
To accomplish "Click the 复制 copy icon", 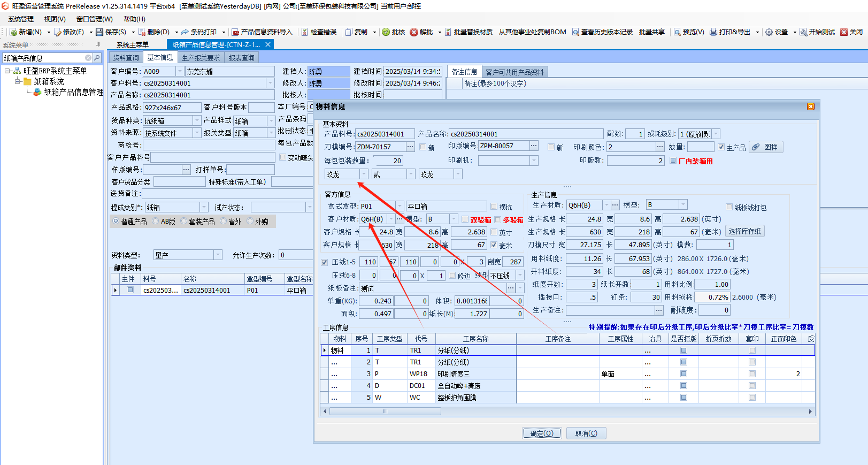I will click(349, 32).
